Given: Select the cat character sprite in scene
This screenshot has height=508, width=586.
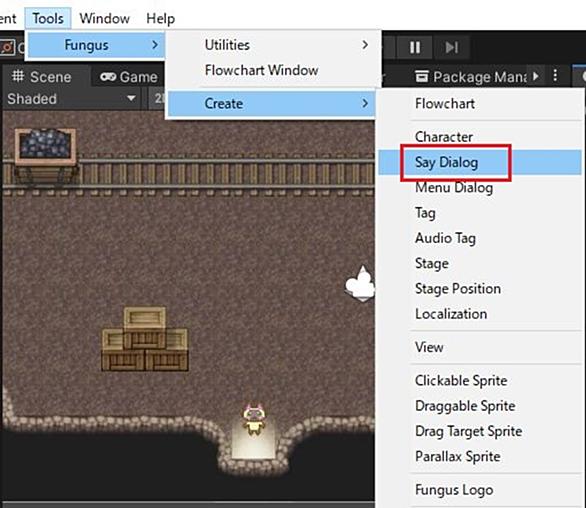Looking at the screenshot, I should 254,419.
